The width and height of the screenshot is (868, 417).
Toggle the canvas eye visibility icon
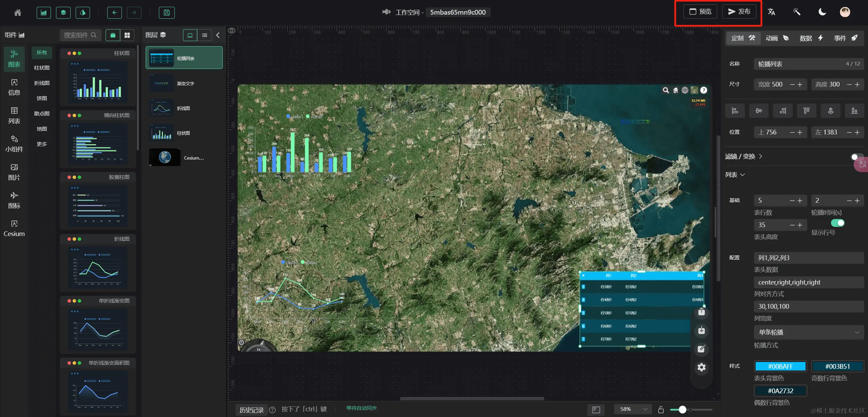pyautogui.click(x=232, y=31)
